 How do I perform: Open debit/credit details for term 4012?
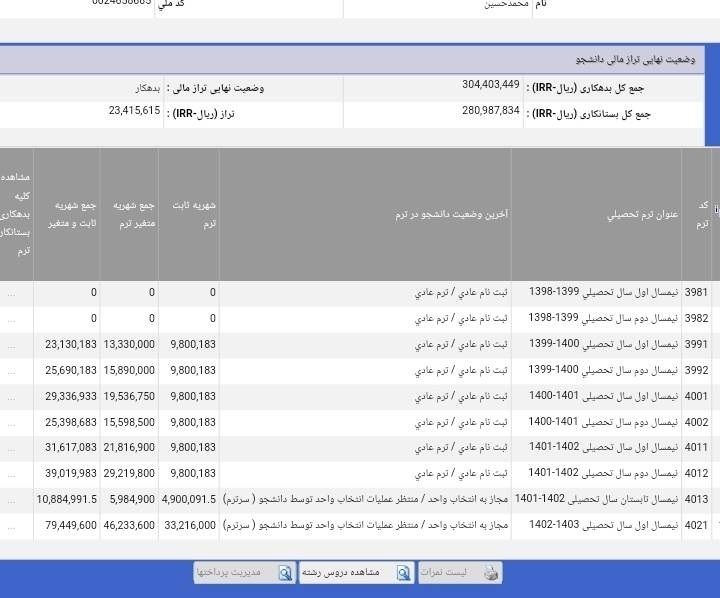pos(11,475)
